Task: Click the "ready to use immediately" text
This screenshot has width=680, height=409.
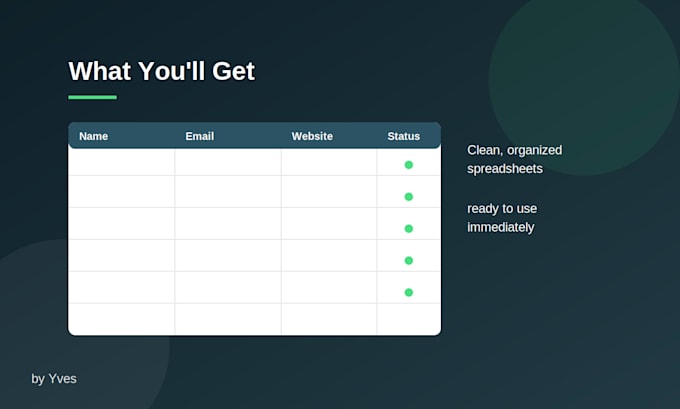Action: 502,218
